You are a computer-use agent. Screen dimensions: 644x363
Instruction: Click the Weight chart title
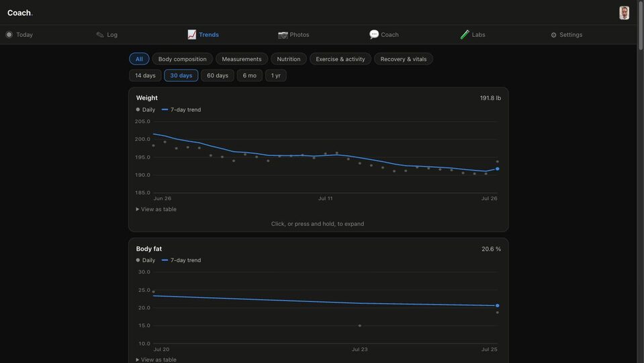pyautogui.click(x=146, y=98)
